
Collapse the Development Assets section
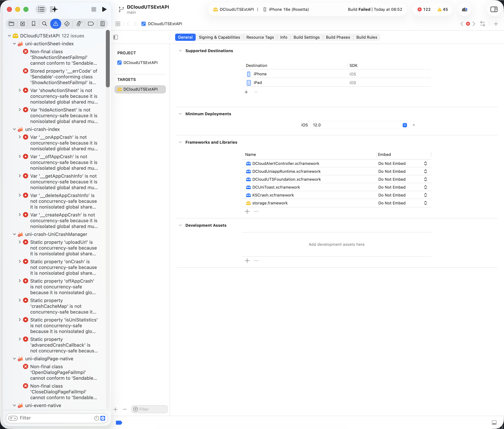pyautogui.click(x=180, y=225)
